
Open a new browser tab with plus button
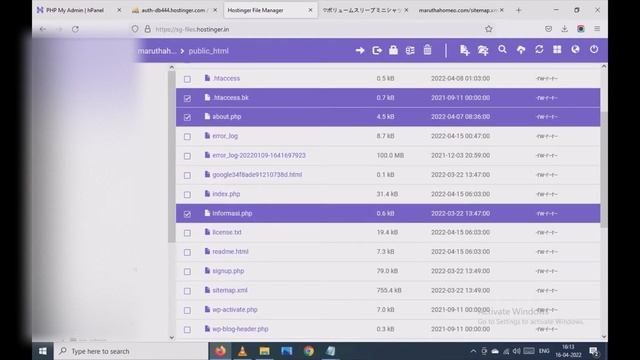(518, 10)
